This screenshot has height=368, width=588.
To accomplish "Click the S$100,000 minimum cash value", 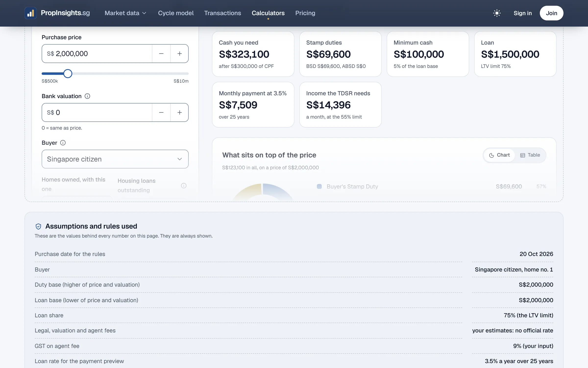I will [419, 54].
